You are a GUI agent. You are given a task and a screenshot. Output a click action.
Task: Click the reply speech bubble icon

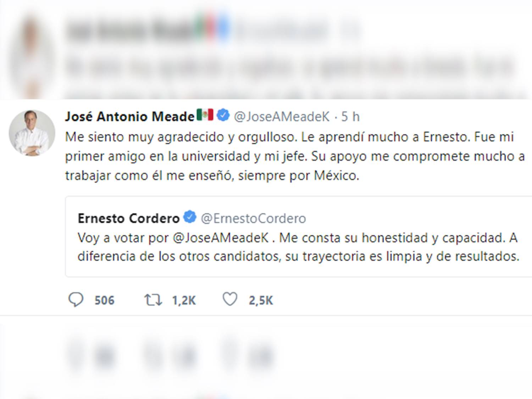tap(76, 300)
